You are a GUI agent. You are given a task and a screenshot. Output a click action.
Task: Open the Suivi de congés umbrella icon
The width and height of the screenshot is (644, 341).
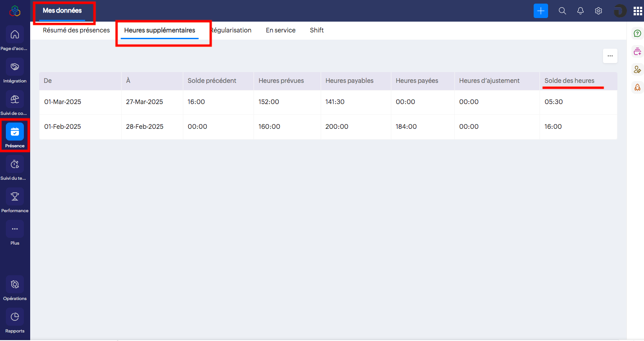click(x=15, y=100)
